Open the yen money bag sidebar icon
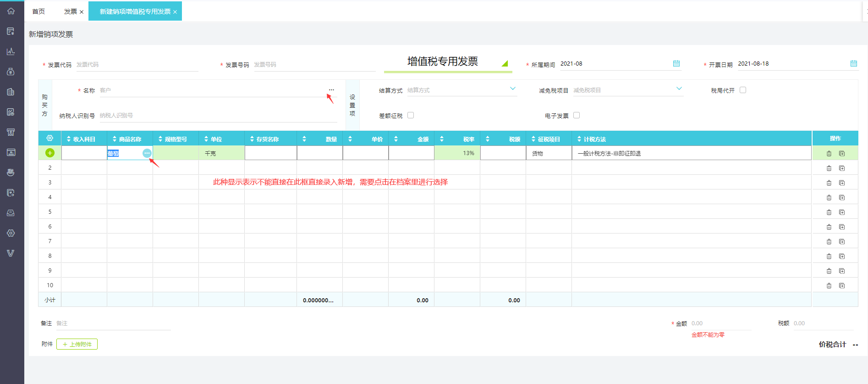Image resolution: width=868 pixels, height=384 pixels. coord(11,72)
